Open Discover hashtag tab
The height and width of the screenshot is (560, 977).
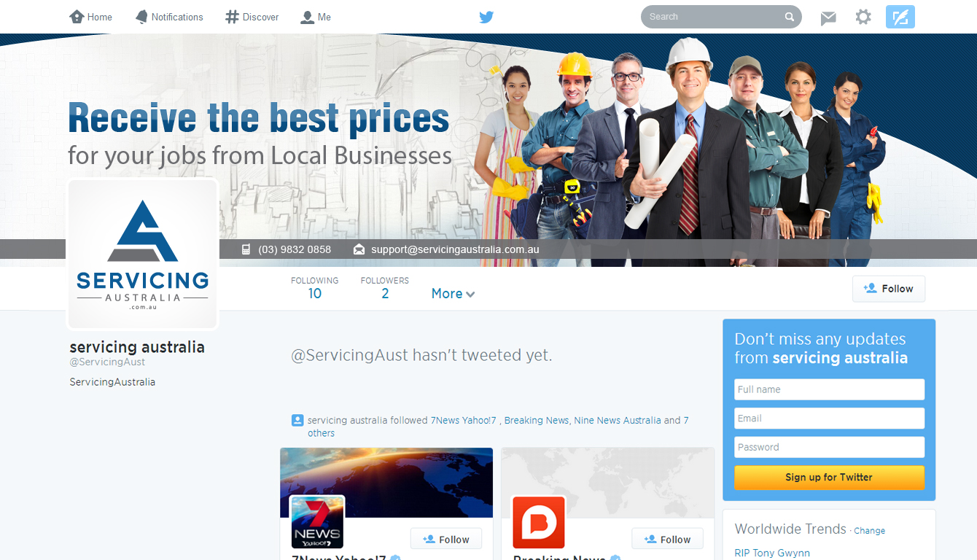tap(252, 17)
